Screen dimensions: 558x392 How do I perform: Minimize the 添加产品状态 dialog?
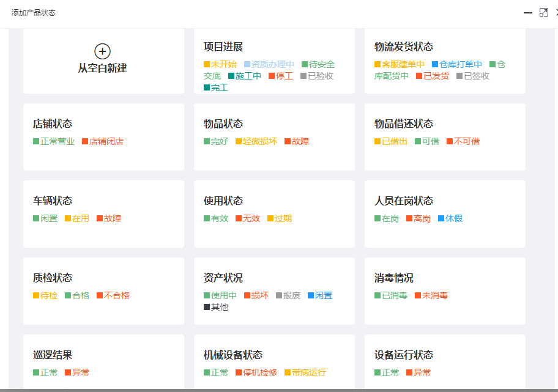coord(527,13)
